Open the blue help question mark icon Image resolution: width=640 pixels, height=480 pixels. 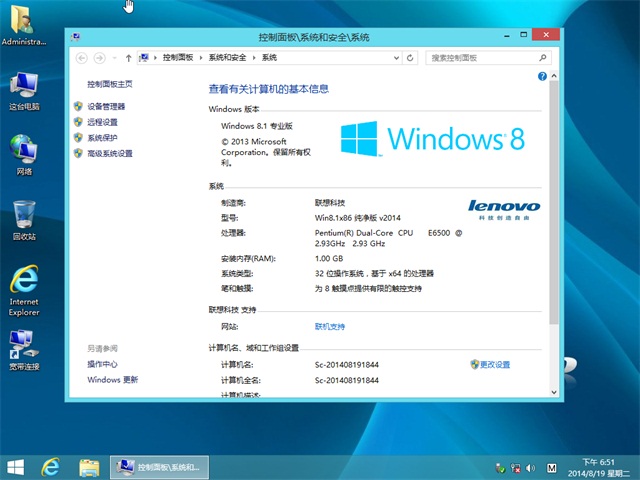click(542, 76)
